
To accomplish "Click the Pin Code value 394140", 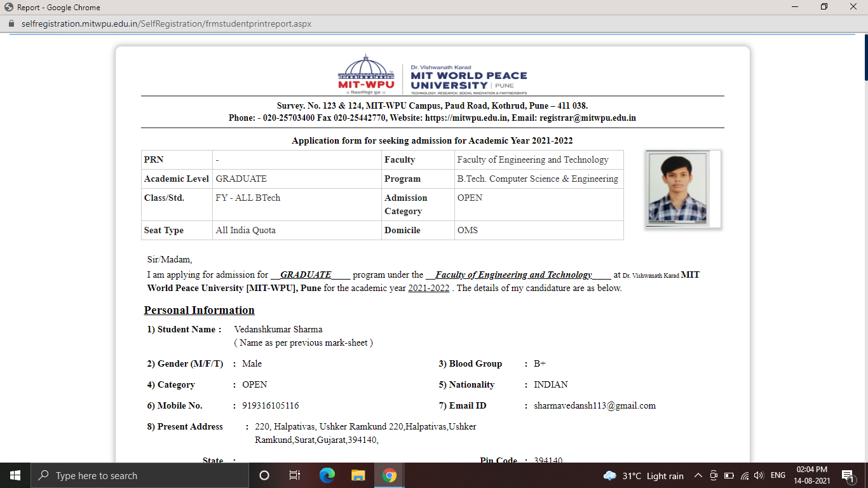I will pyautogui.click(x=548, y=460).
